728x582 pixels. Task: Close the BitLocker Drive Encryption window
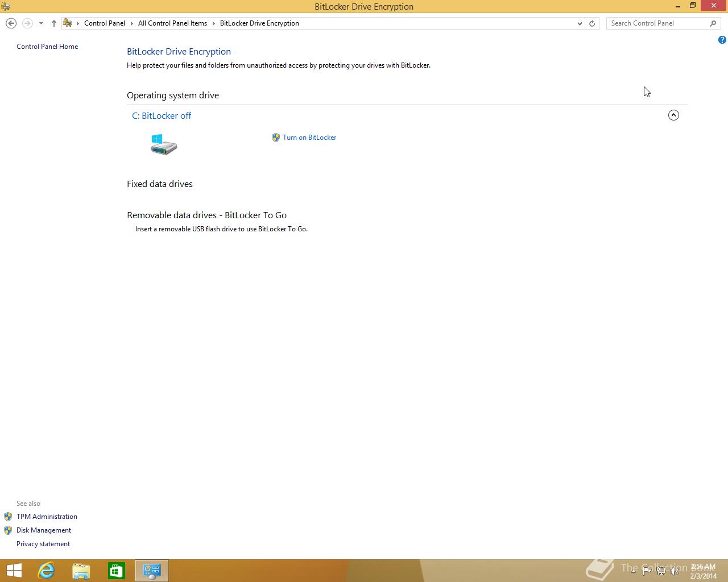[x=714, y=6]
